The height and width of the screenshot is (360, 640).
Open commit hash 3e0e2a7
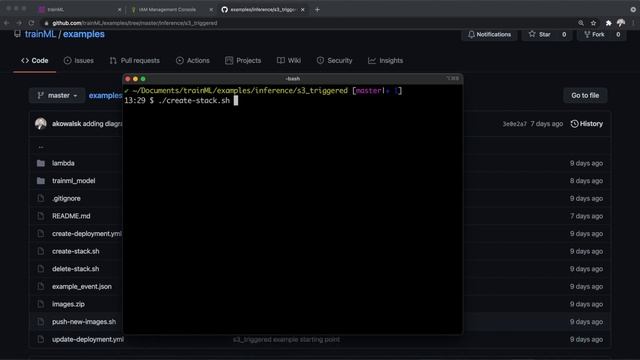pyautogui.click(x=514, y=124)
